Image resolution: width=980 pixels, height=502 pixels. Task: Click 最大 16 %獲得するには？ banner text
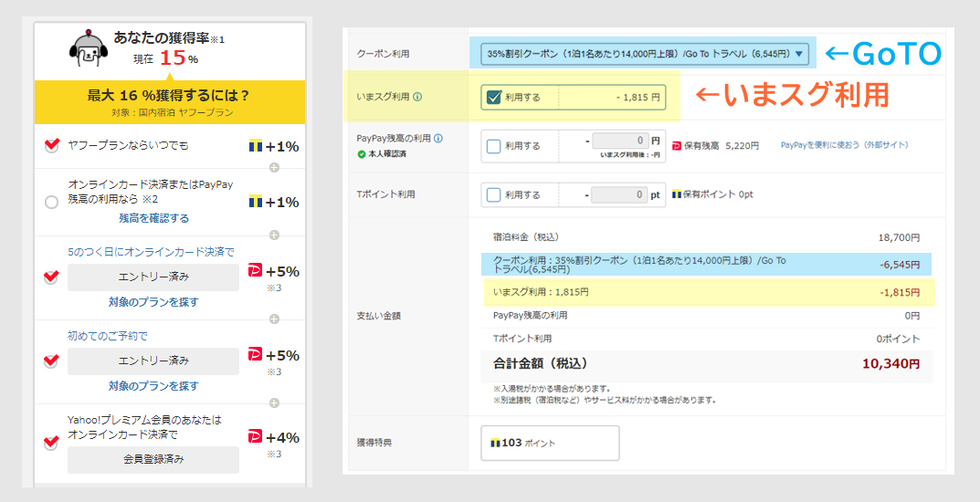(169, 95)
